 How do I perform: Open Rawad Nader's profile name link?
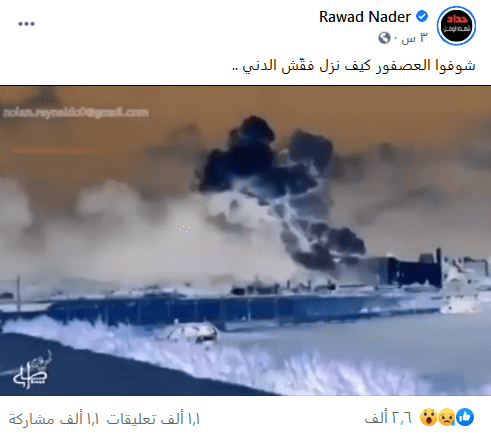coord(365,17)
